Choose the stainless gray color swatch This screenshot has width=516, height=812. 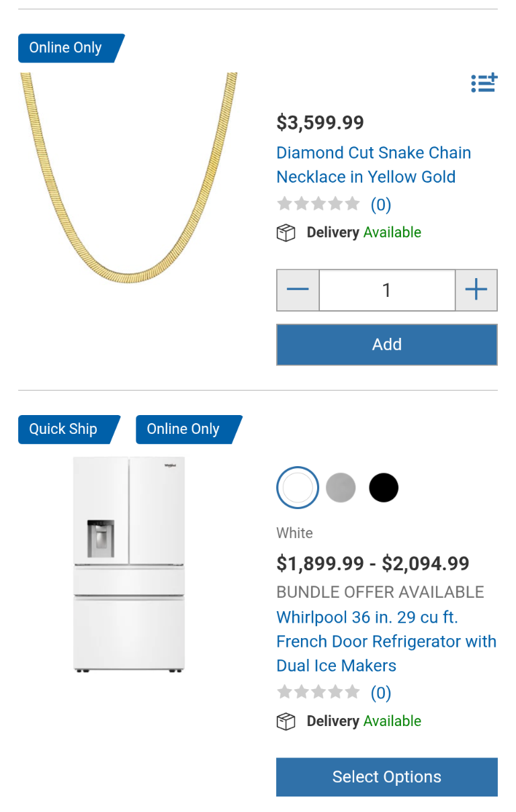341,488
